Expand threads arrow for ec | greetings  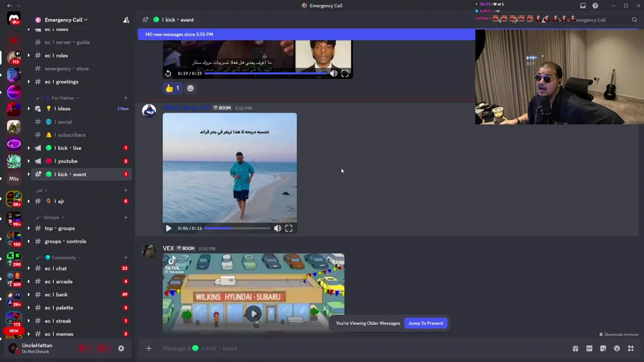pyautogui.click(x=28, y=81)
